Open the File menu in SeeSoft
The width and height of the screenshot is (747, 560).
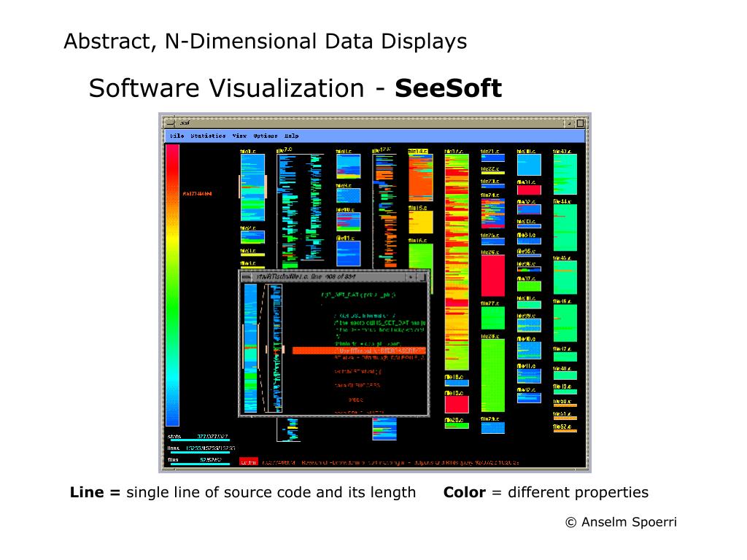click(x=177, y=136)
